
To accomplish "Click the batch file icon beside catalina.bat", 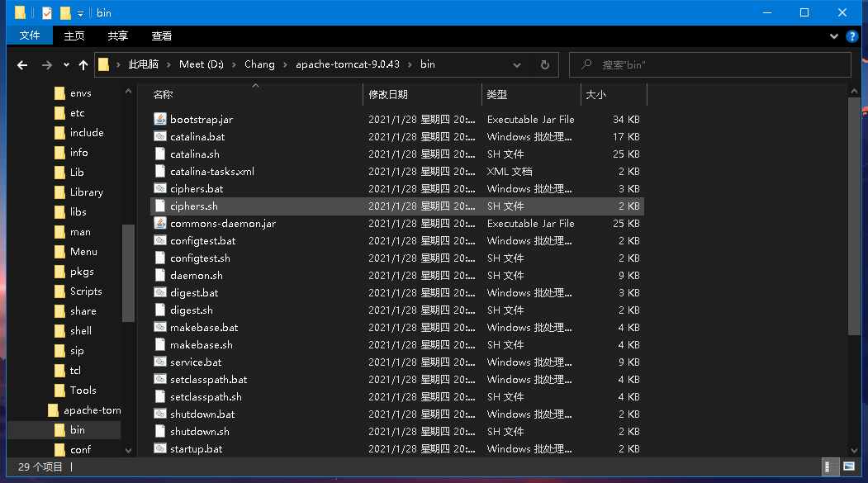I will pos(160,137).
